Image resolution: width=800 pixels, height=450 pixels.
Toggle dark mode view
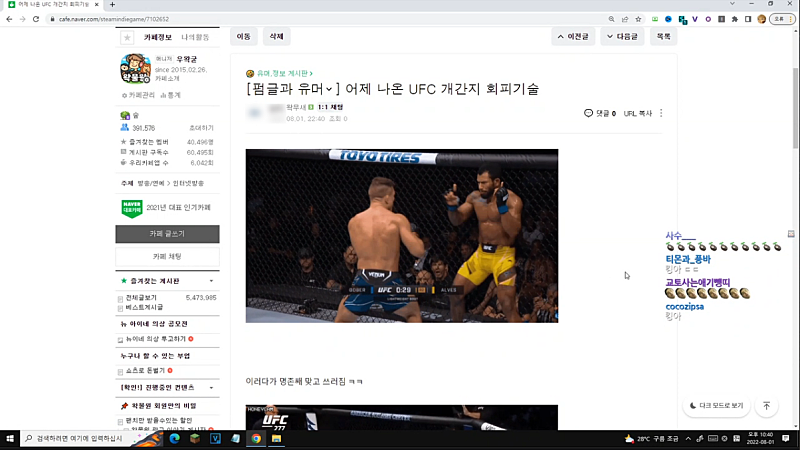pos(717,406)
